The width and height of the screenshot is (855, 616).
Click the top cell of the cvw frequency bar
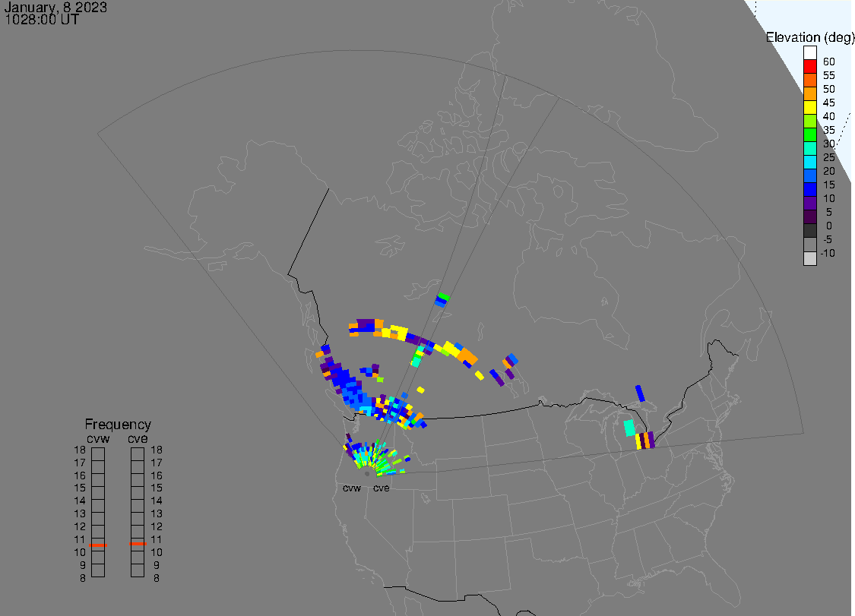(x=98, y=454)
